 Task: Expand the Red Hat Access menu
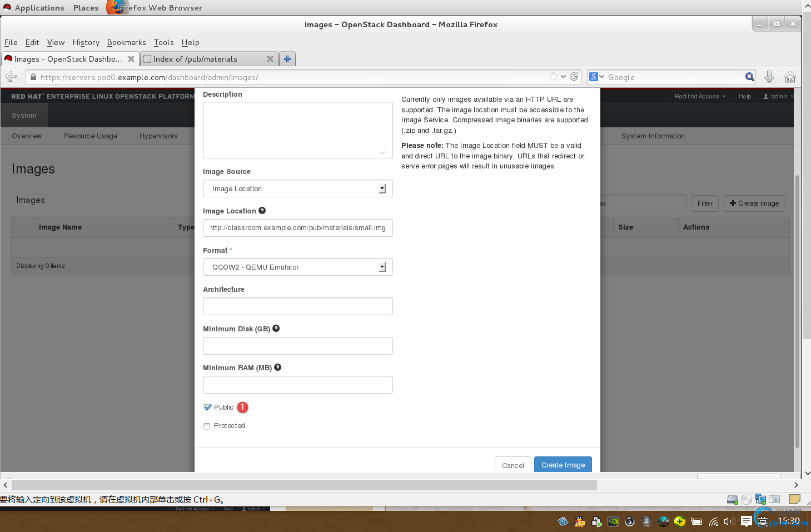[x=700, y=96]
